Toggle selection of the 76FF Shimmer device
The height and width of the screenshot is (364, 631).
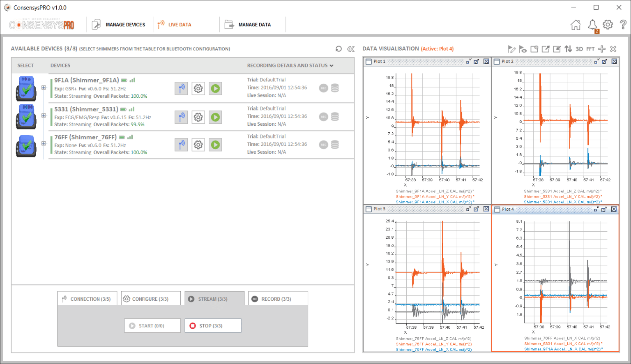(x=26, y=145)
